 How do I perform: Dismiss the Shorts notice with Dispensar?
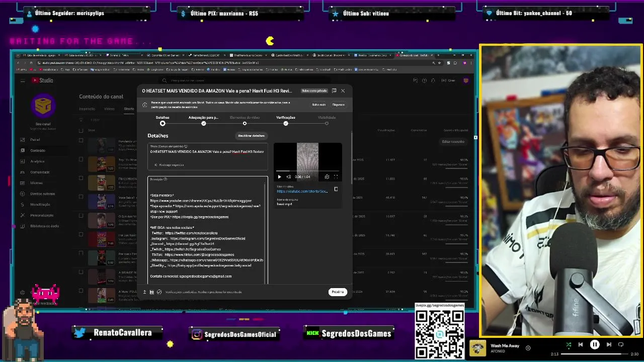(339, 105)
